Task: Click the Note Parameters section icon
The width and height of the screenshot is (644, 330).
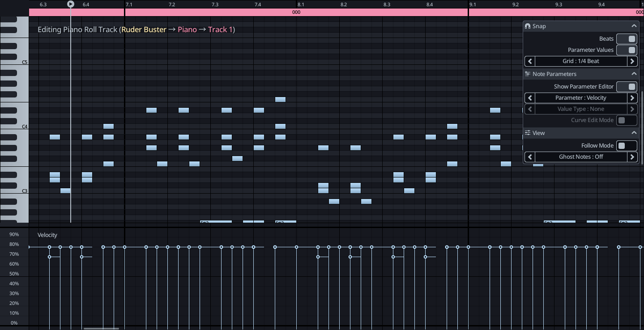Action: (x=528, y=74)
